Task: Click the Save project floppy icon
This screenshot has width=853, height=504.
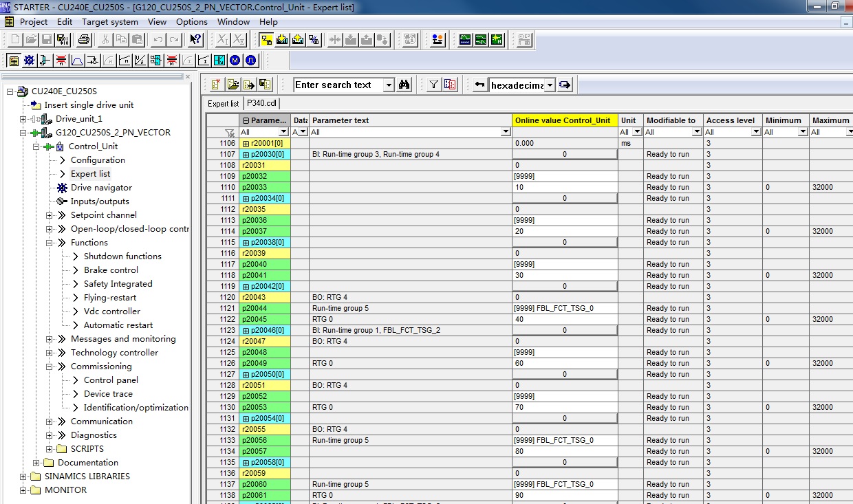Action: (47, 40)
